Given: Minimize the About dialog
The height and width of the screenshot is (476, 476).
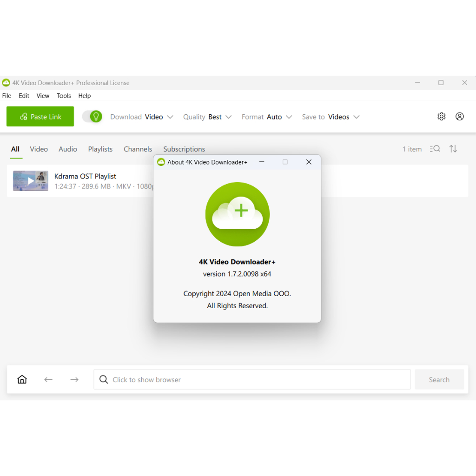Looking at the screenshot, I should [262, 162].
